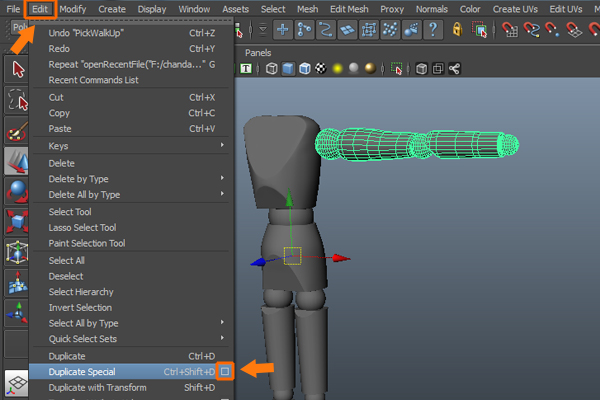The height and width of the screenshot is (400, 600).
Task: Open the Duplicate Special option box
Action: click(225, 372)
